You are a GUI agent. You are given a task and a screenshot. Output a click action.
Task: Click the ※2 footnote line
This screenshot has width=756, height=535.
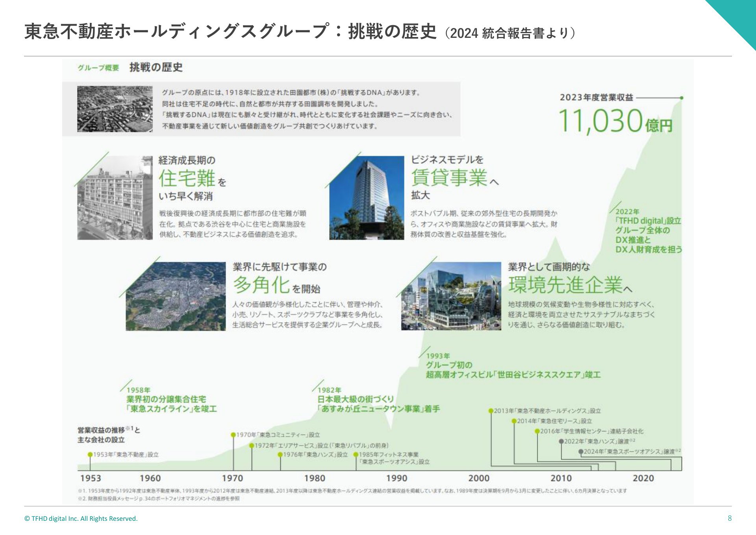(158, 498)
